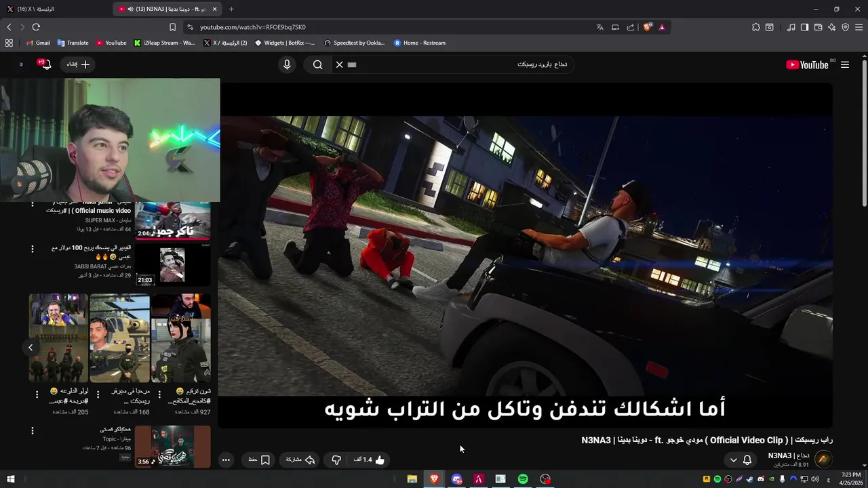Image resolution: width=868 pixels, height=488 pixels.
Task: Open the Brave Wallet icon
Action: (x=818, y=27)
